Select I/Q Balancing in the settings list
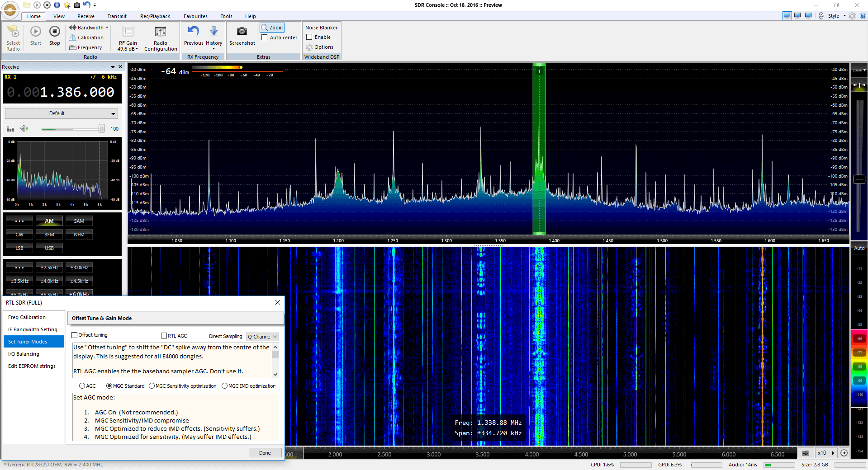Screen dimensions: 868x470 24,354
